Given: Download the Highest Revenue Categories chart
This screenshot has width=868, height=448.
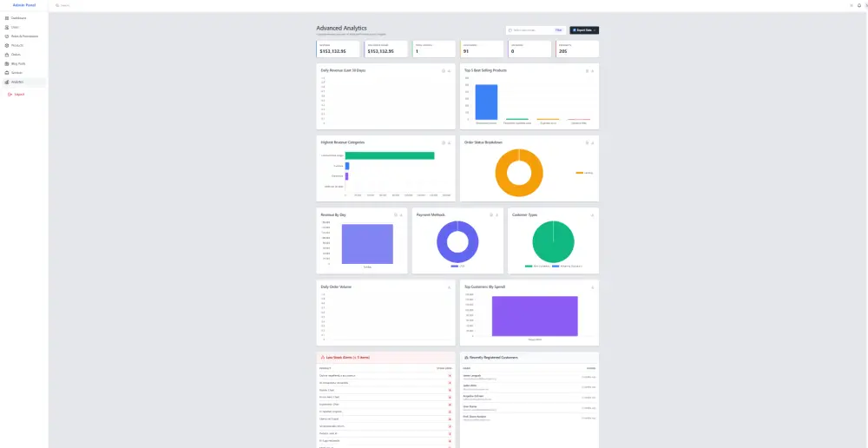Looking at the screenshot, I should (449, 143).
